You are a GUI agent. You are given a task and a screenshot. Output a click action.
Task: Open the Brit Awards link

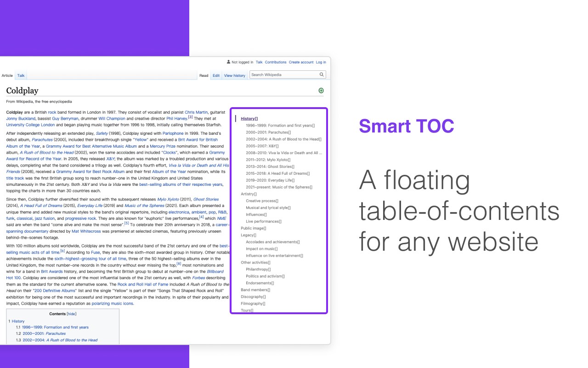pyautogui.click(x=52, y=272)
